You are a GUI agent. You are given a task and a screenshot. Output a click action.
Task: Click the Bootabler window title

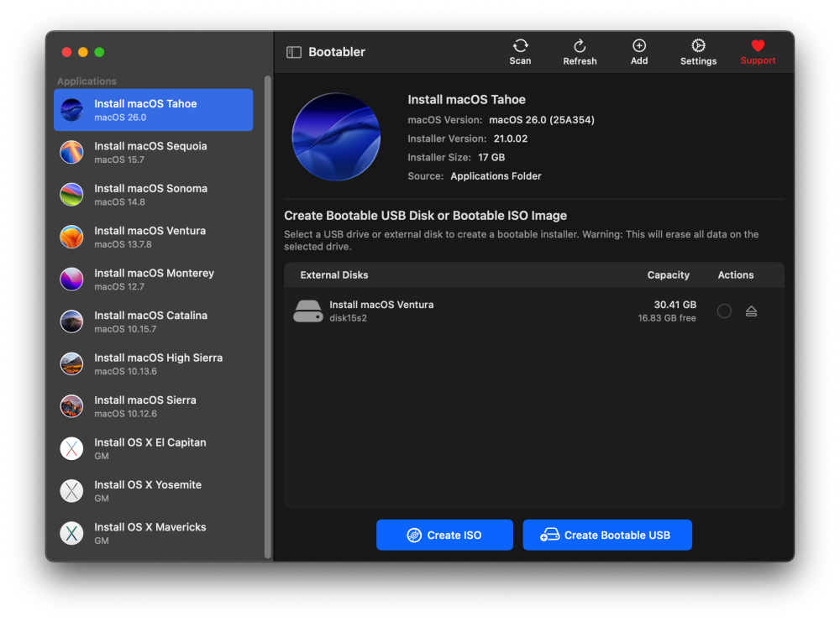click(x=337, y=52)
